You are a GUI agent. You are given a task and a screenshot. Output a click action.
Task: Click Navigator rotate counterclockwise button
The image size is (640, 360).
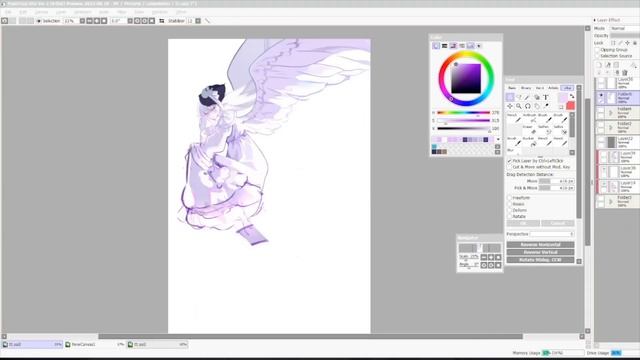pos(484,265)
